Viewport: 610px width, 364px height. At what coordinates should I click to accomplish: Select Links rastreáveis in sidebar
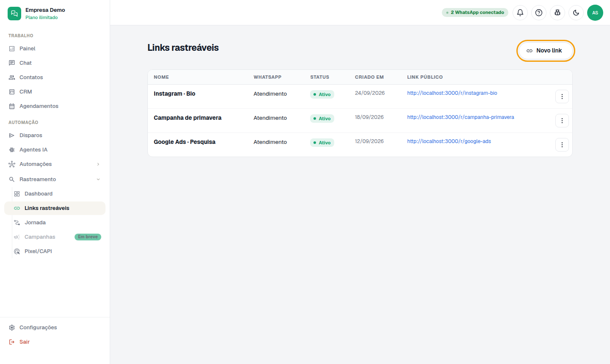(55, 208)
